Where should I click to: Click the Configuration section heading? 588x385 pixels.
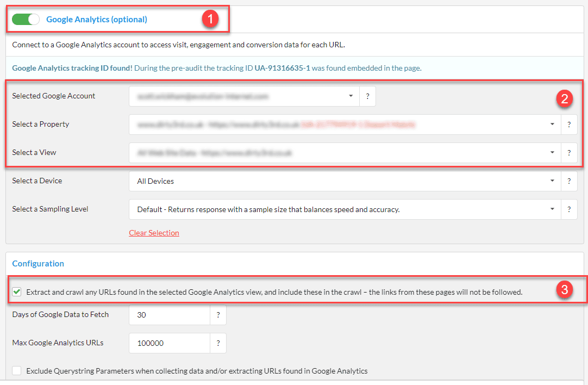(38, 264)
